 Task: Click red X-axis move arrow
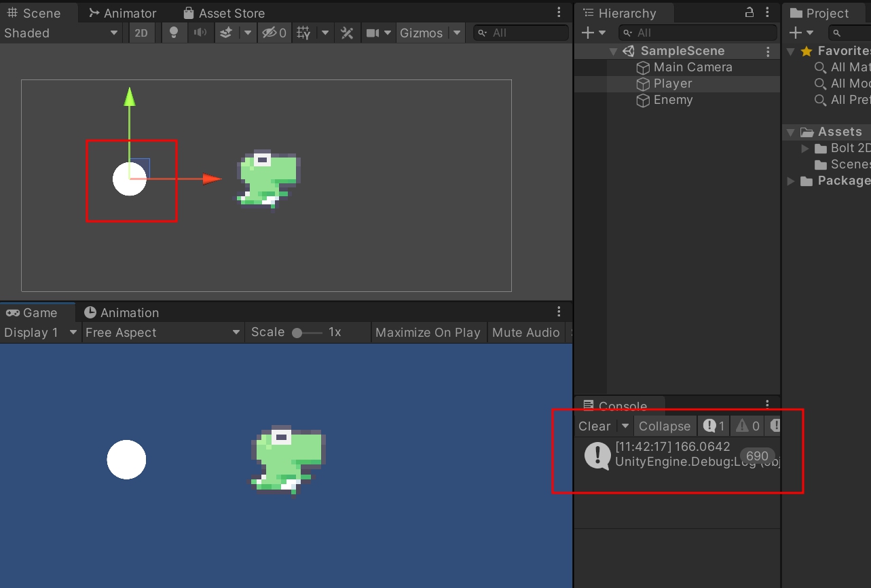pyautogui.click(x=212, y=179)
